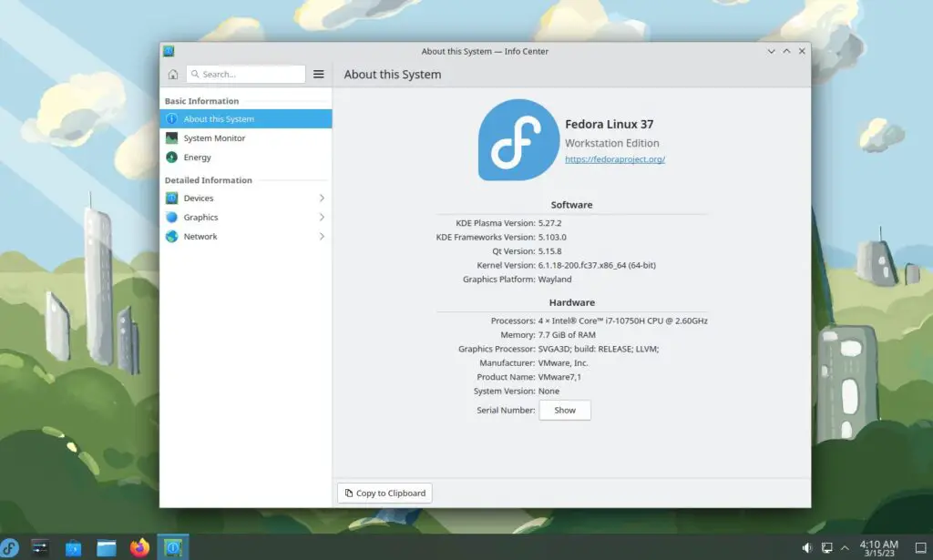Click the home icon near the search bar
933x560 pixels.
coord(172,74)
